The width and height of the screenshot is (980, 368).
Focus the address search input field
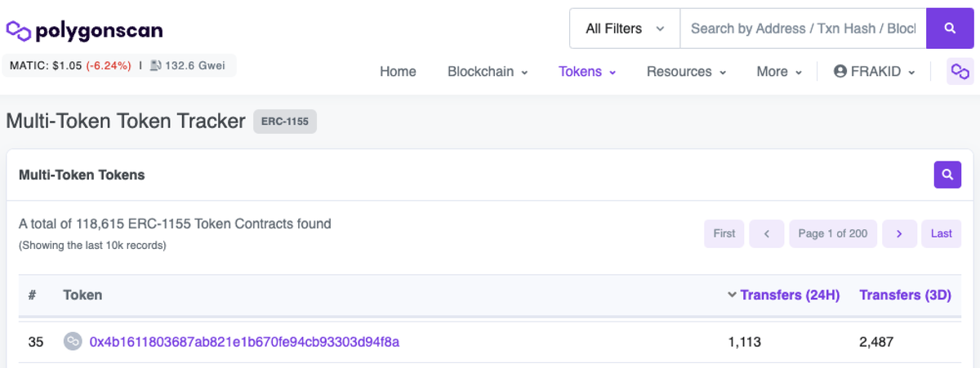click(803, 29)
